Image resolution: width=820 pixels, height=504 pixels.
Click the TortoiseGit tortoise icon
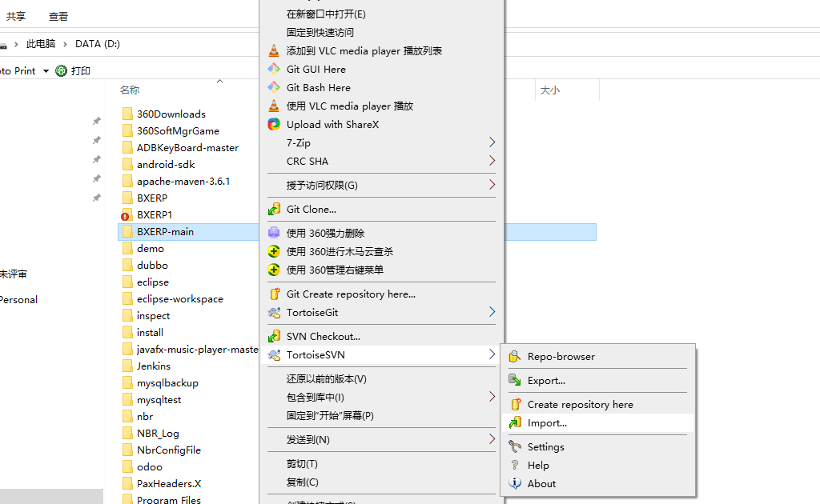(274, 312)
